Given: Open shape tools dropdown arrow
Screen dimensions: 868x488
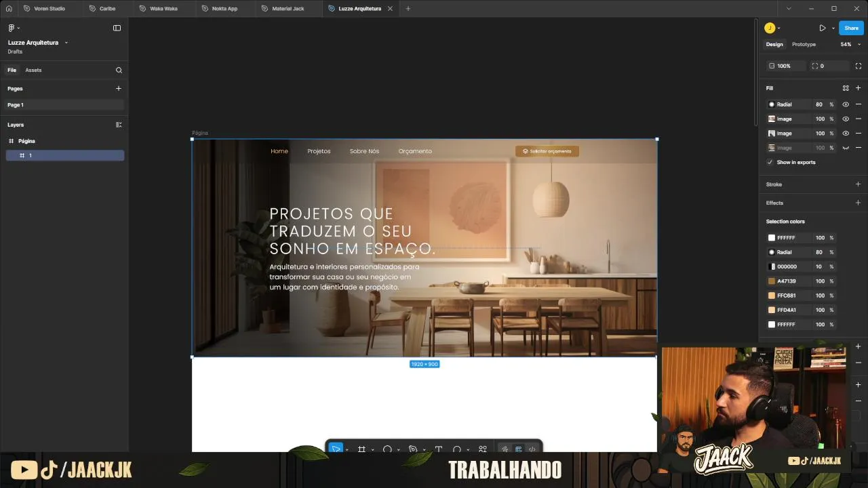Looking at the screenshot, I should pos(398,449).
